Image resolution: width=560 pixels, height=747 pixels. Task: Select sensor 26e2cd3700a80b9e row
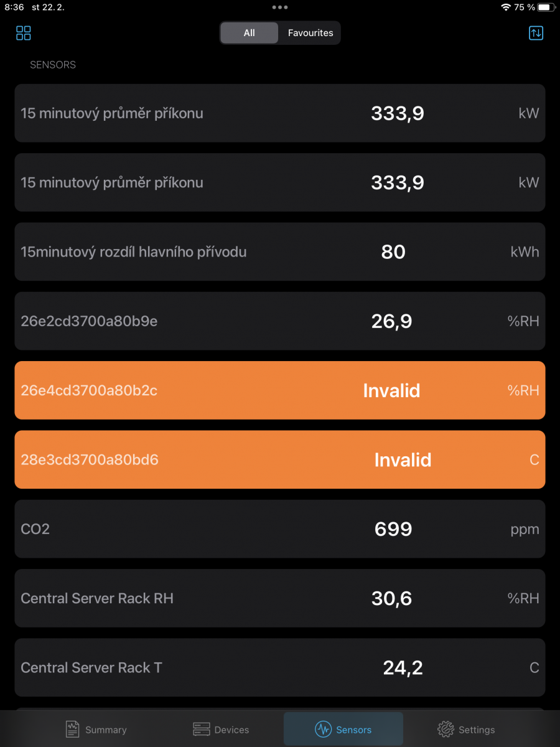(280, 321)
